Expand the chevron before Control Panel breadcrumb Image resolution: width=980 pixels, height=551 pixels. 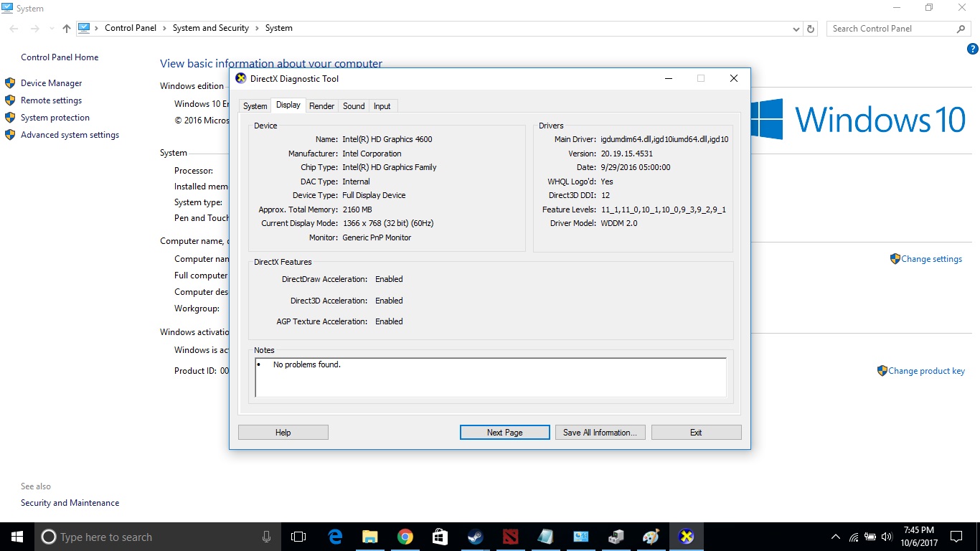pos(97,29)
